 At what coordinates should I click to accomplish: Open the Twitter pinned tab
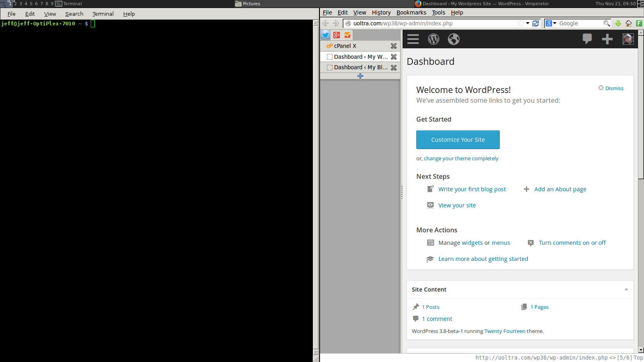point(326,35)
